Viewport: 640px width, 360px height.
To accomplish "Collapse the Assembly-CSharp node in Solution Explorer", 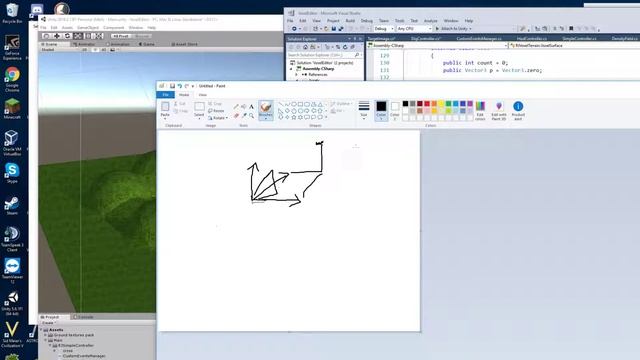I will [x=291, y=69].
